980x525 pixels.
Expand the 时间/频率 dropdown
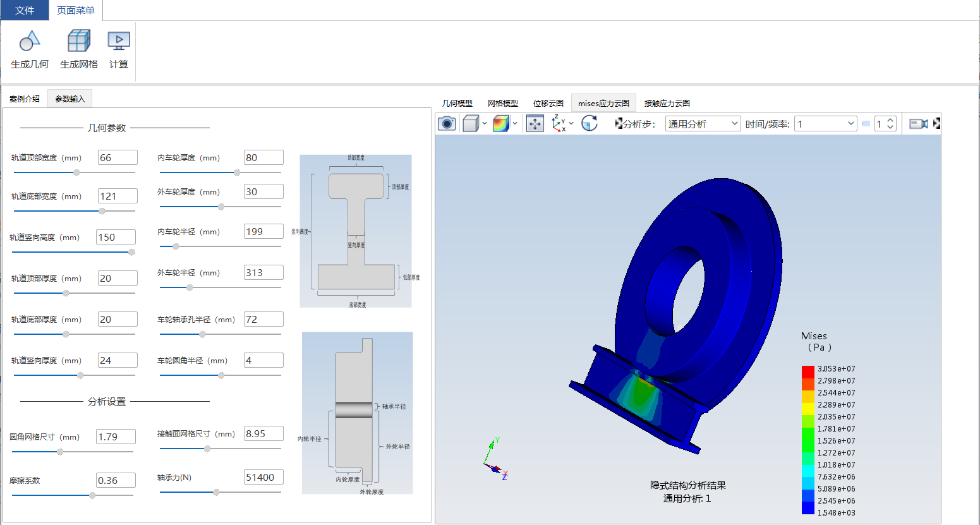coord(851,124)
